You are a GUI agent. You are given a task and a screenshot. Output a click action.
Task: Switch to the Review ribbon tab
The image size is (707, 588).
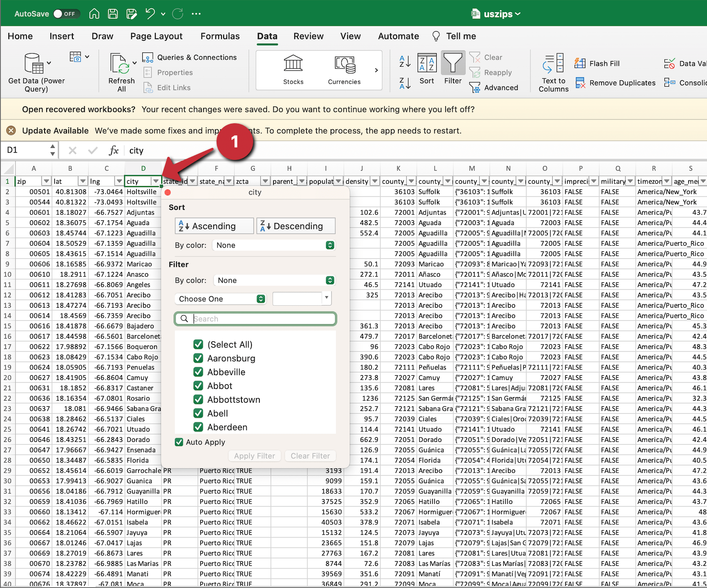(308, 36)
